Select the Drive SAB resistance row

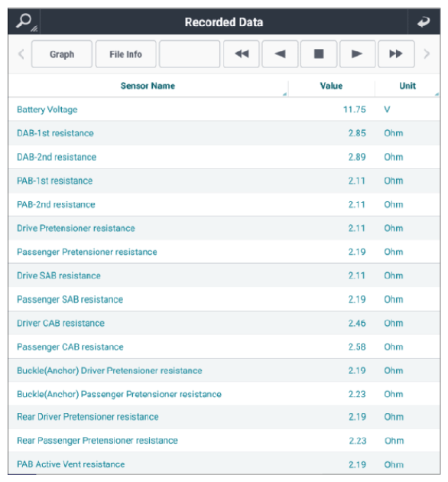pos(224,275)
